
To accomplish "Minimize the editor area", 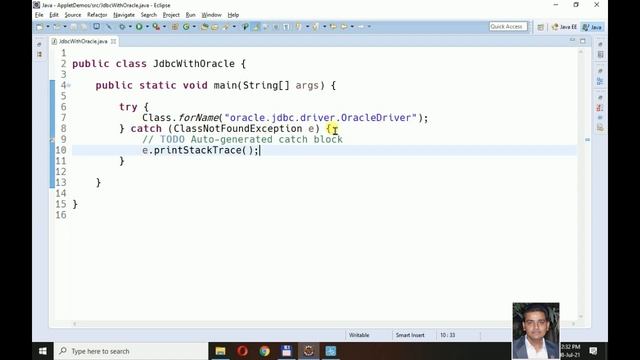I will click(572, 40).
